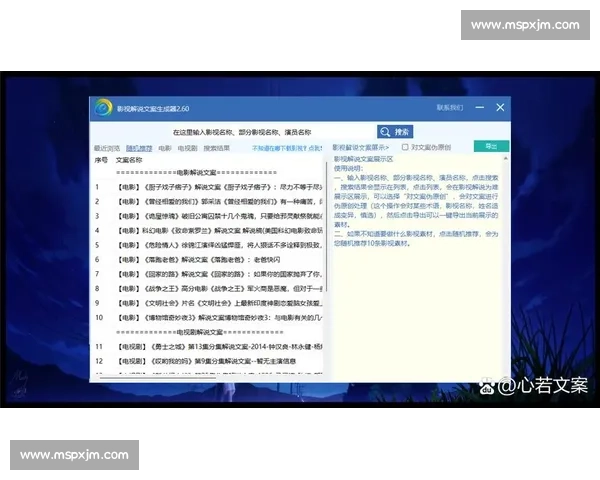
Task: Click the 影视解说文案展示> label
Action: (x=360, y=147)
